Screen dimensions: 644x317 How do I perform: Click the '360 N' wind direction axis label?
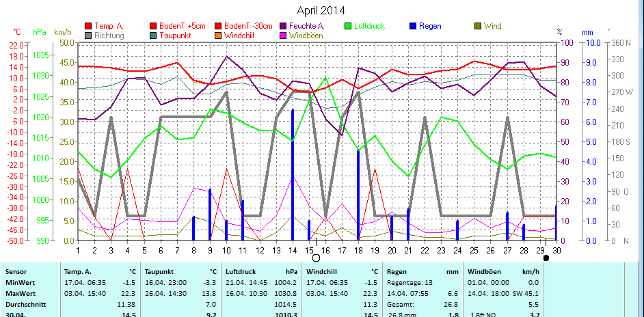[x=620, y=42]
